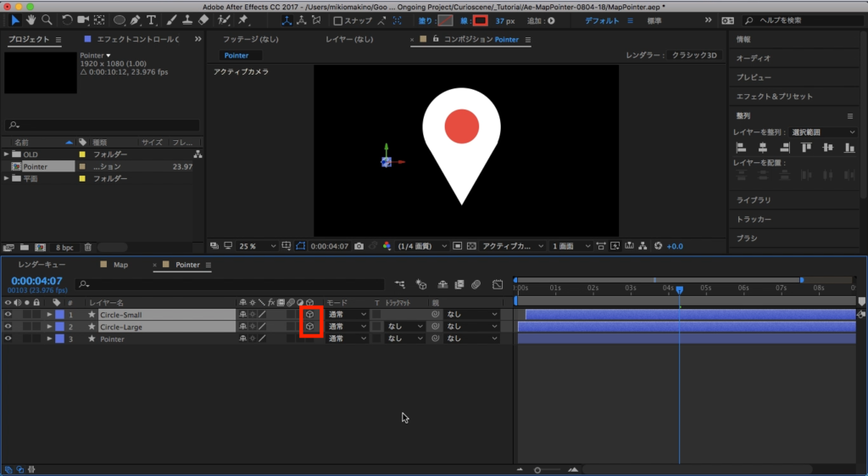
Task: Select the Ellipse shape tool
Action: pos(120,20)
